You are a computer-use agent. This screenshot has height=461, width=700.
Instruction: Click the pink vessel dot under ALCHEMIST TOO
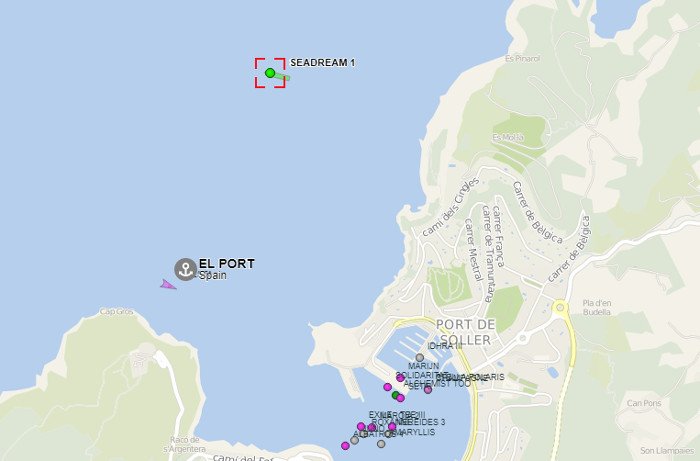[428, 390]
